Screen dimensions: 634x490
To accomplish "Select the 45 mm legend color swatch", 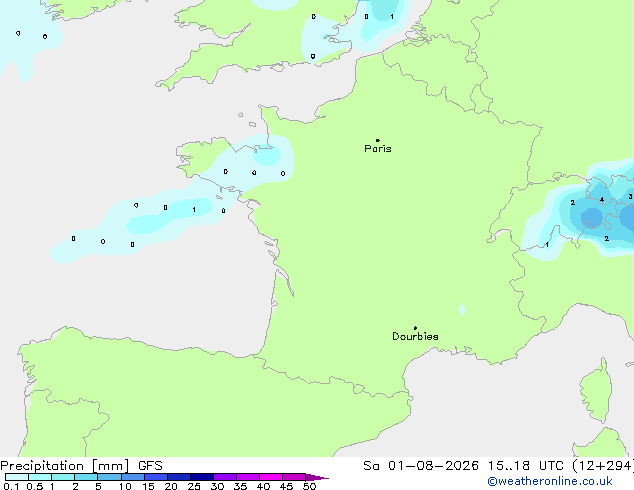I will coord(294,477).
